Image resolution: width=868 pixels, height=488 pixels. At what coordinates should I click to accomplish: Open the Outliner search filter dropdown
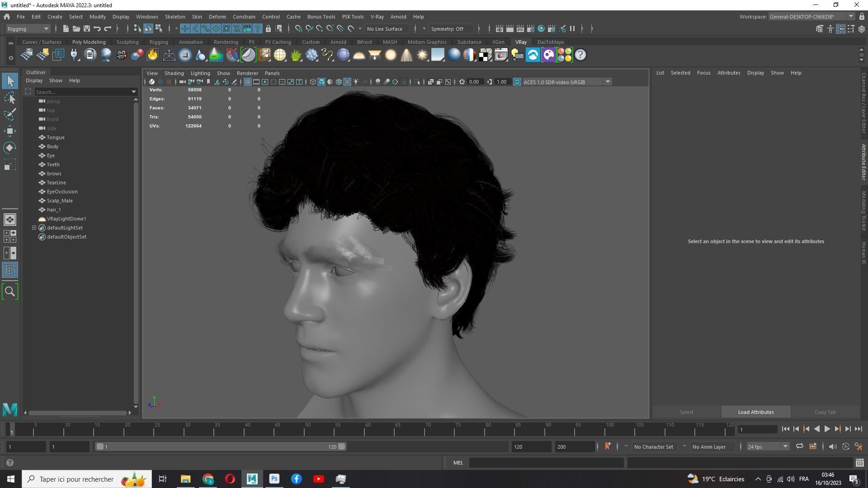134,92
